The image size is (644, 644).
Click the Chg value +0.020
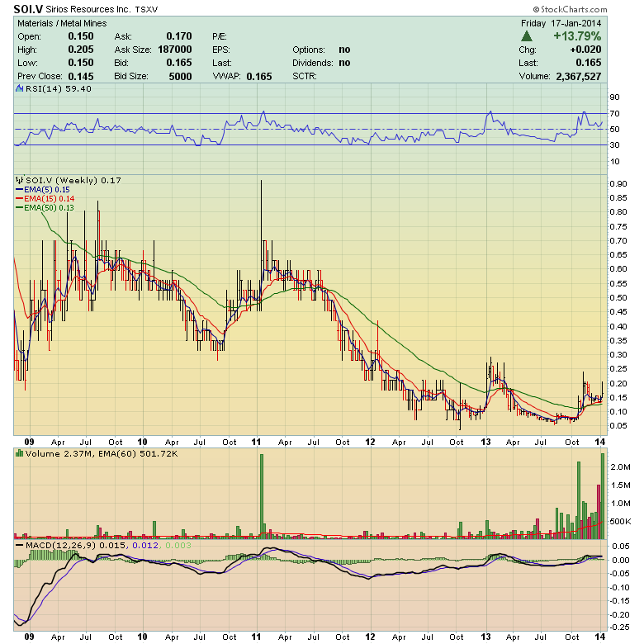(585, 50)
